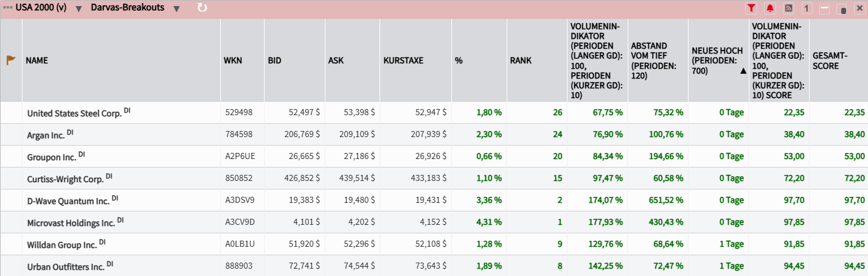
Task: Click Kurstaxe value 4,152 $
Action: (x=432, y=222)
